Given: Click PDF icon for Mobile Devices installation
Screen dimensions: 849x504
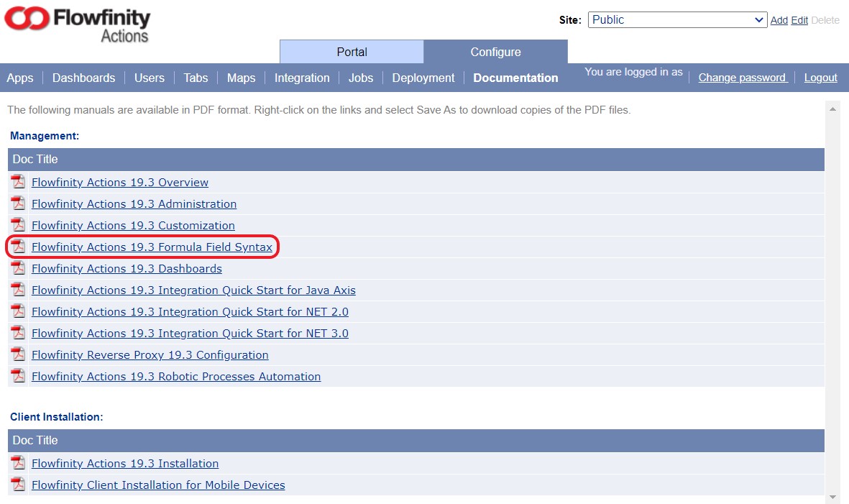Looking at the screenshot, I should click(x=18, y=485).
